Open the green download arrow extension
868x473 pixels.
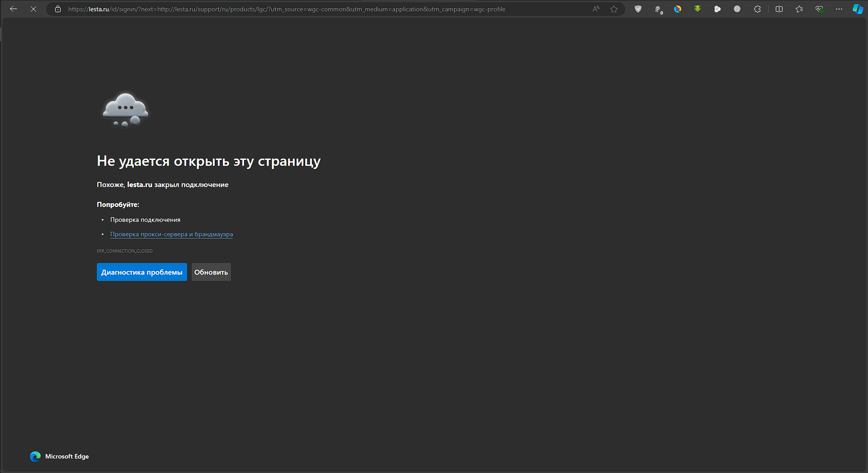698,9
